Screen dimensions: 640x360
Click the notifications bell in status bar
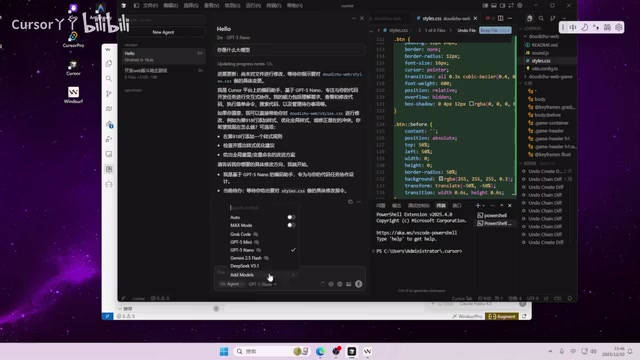(x=570, y=298)
